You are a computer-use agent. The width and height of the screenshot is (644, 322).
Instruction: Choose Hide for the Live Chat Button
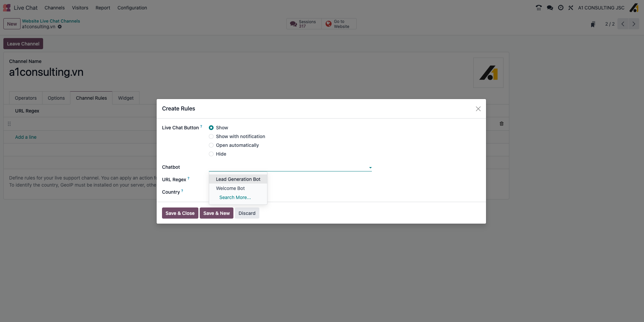tap(211, 154)
